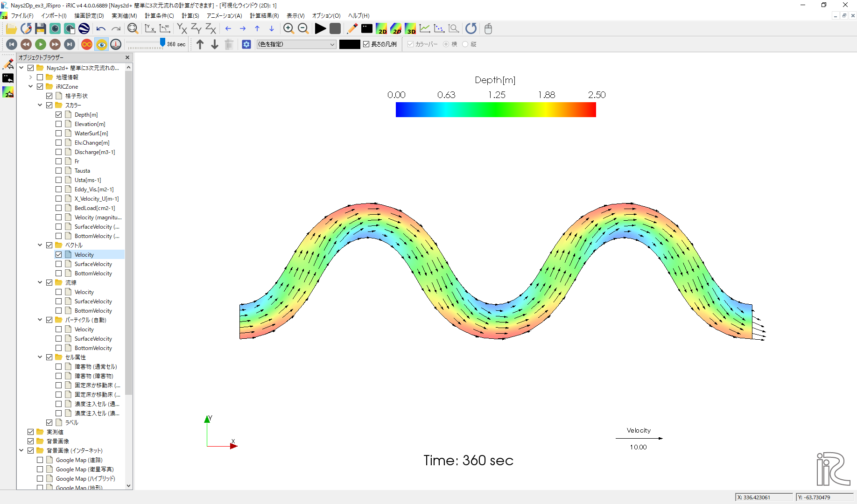Enable the WaterSurf.[m] checkbox

(58, 133)
